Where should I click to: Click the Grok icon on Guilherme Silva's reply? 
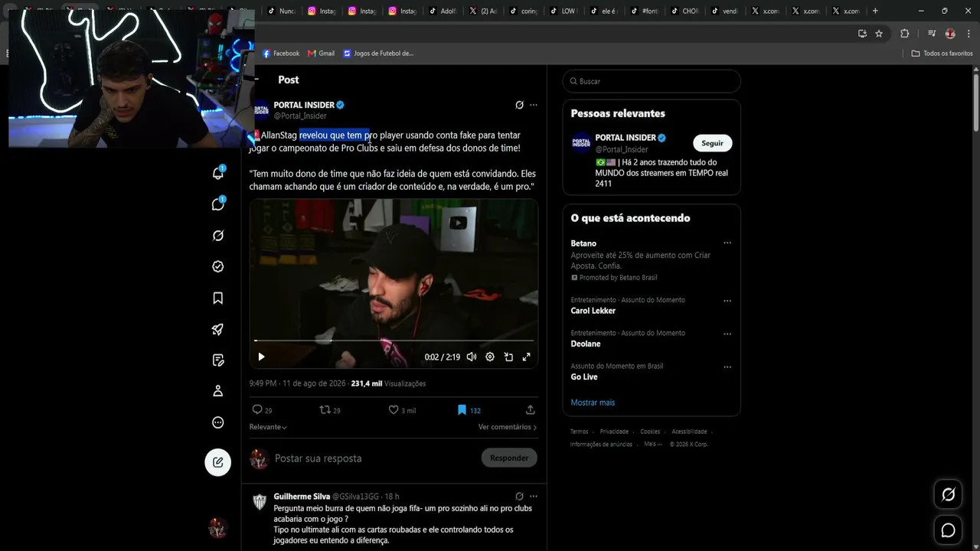[519, 496]
